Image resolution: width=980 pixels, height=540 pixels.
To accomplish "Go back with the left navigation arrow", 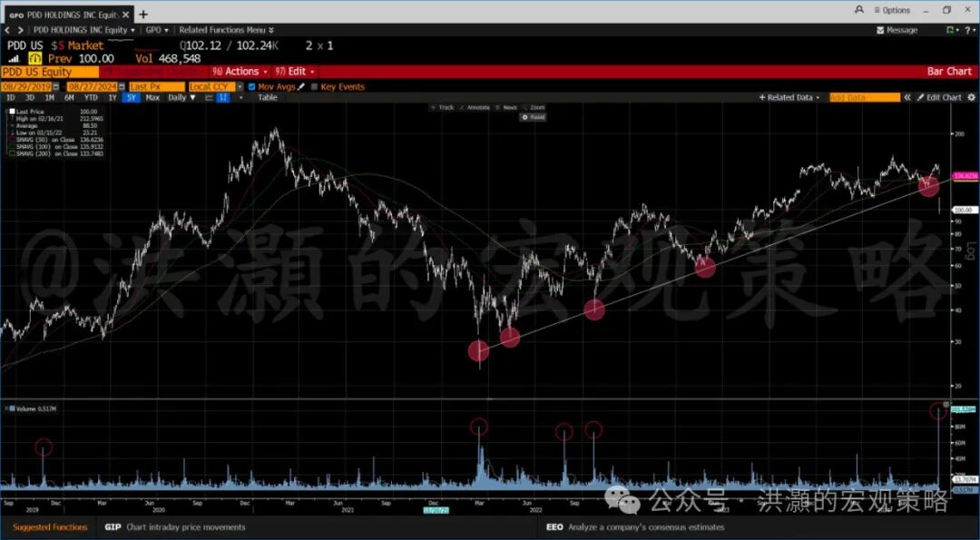I will (x=8, y=30).
